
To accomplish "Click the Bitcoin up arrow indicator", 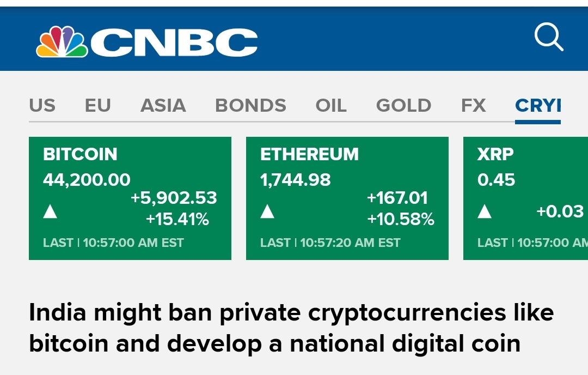I will (50, 211).
